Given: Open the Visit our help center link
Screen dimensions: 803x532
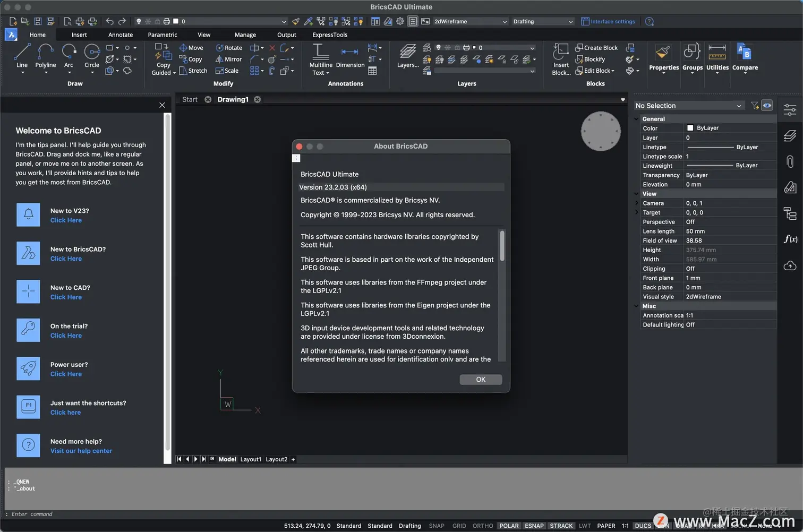Looking at the screenshot, I should coord(81,451).
